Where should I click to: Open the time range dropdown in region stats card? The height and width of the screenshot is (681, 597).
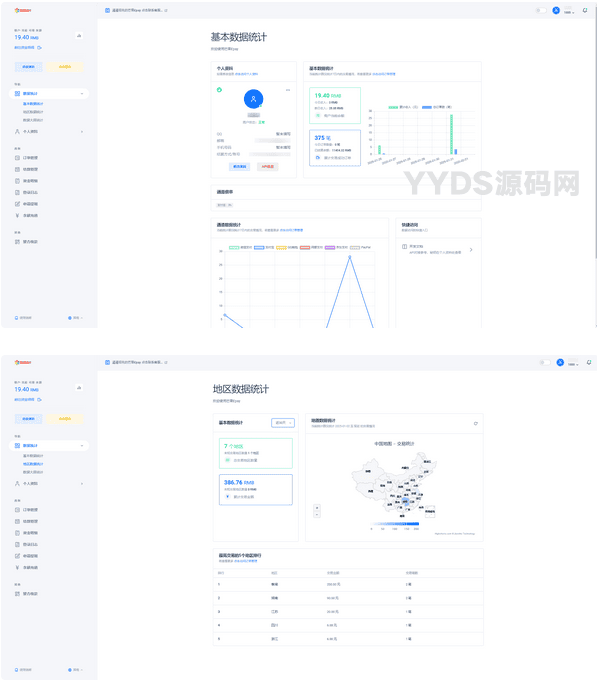(x=283, y=423)
